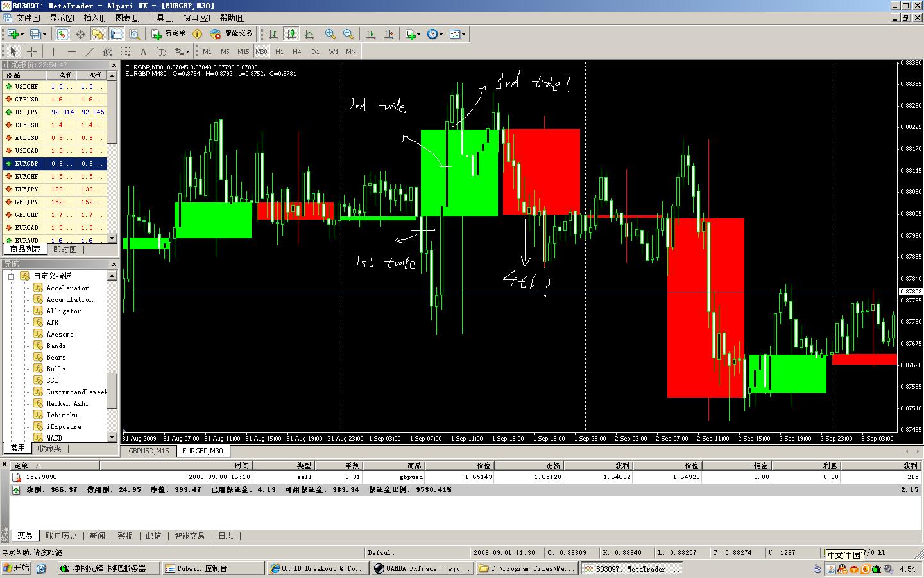The image size is (924, 578).
Task: Open the 账户历史 terminal tab
Action: [61, 536]
